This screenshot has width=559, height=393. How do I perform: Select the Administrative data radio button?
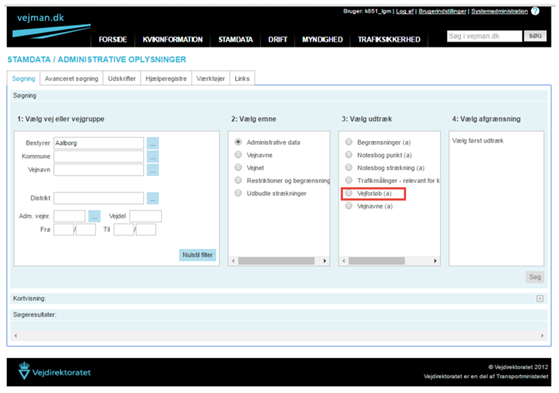coord(238,142)
